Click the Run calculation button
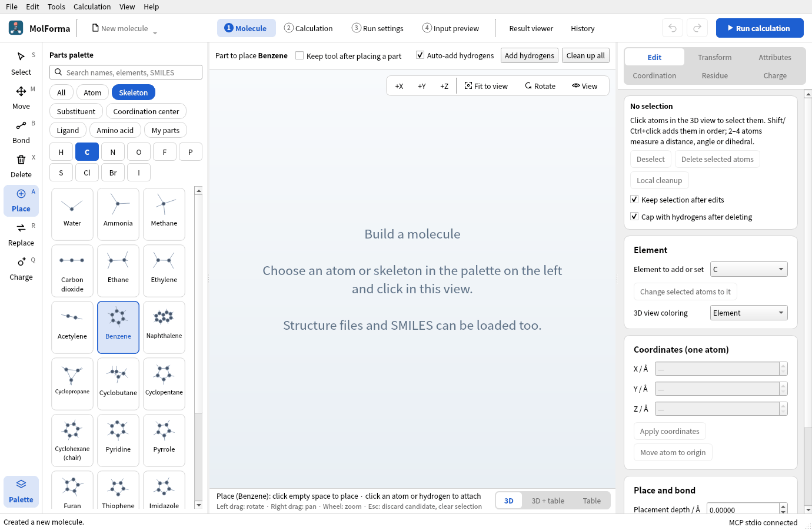 760,28
